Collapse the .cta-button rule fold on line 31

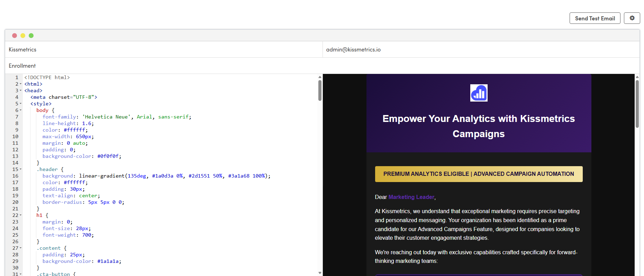point(21,274)
